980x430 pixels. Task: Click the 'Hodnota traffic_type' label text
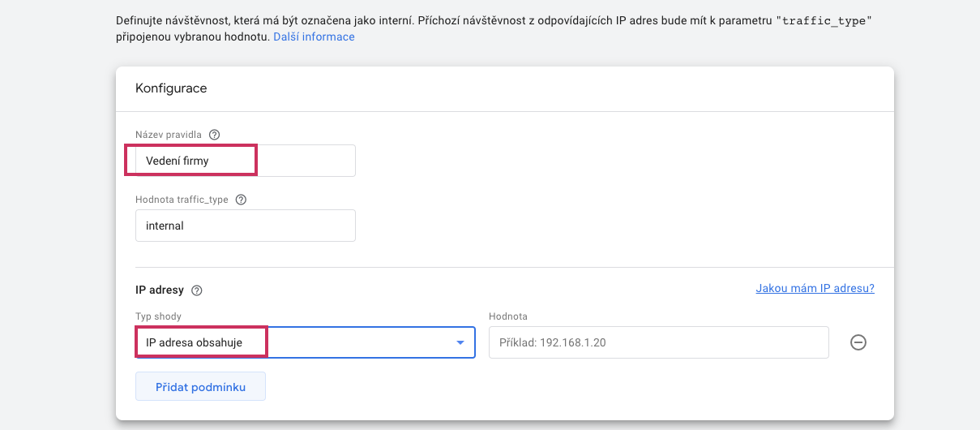[x=182, y=200]
